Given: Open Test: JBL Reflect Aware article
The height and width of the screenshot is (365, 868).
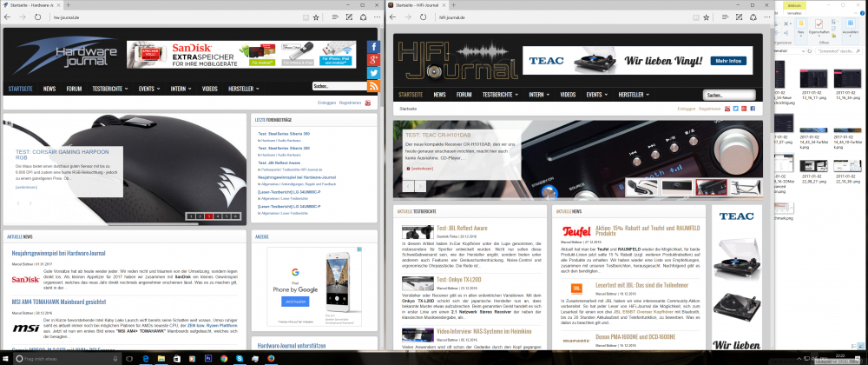Looking at the screenshot, I should [462, 229].
